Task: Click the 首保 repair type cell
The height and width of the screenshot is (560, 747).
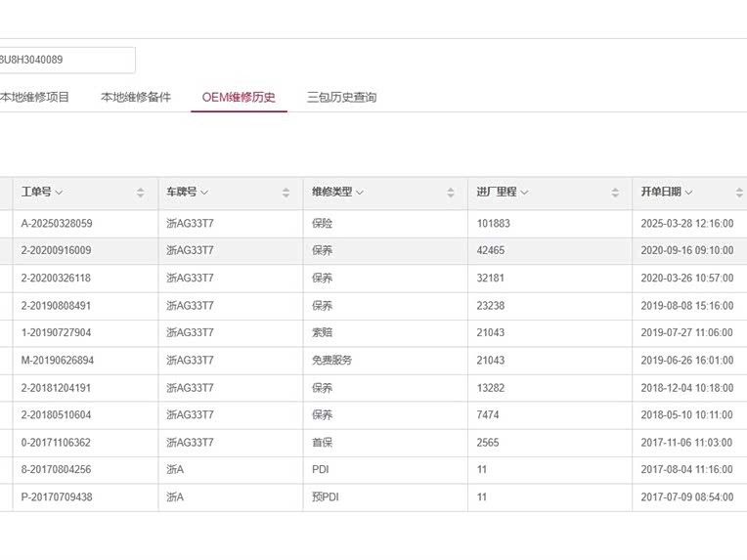Action: coord(322,443)
